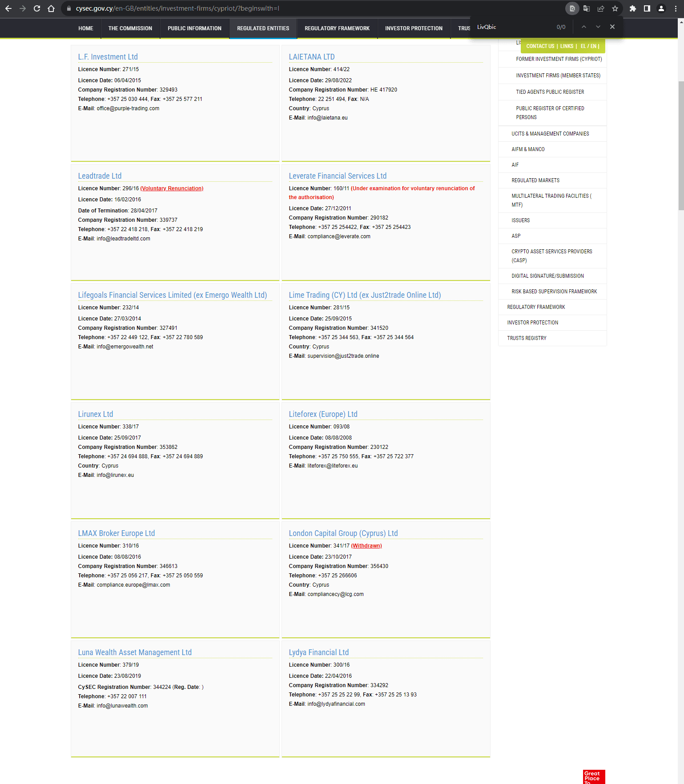The width and height of the screenshot is (684, 784).
Task: Switch language to EL
Action: 583,46
